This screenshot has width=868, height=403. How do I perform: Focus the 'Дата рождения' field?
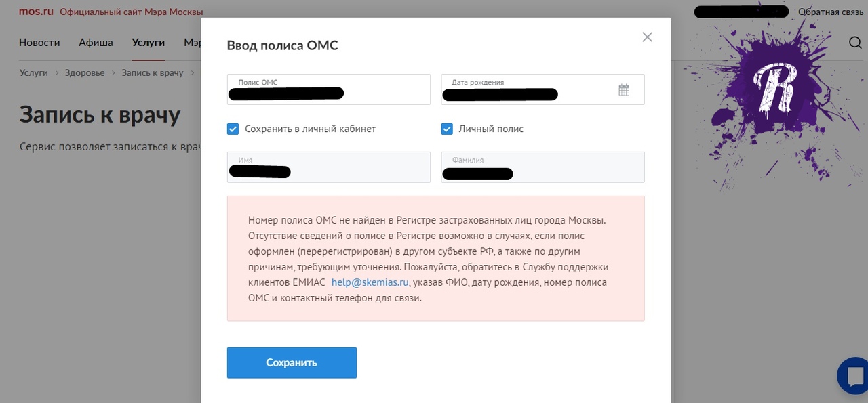(542, 89)
